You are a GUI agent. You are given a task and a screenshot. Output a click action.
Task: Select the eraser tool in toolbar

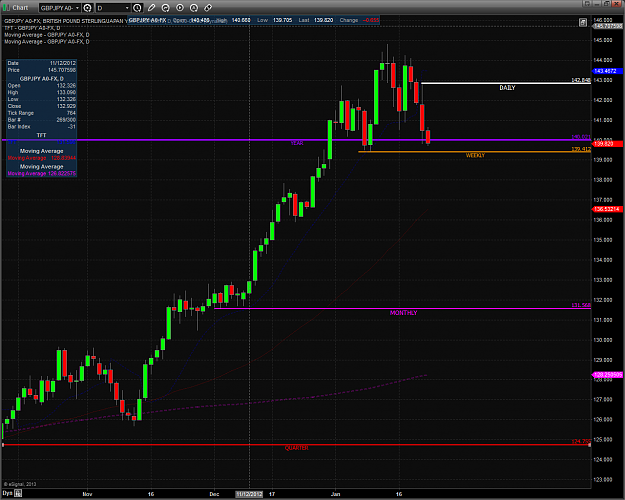click(x=208, y=8)
